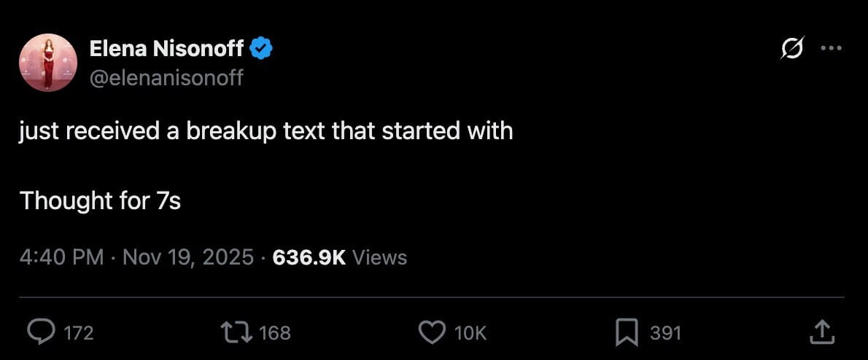This screenshot has width=868, height=360.
Task: Repost the tweet using the retweet icon
Action: click(x=236, y=332)
